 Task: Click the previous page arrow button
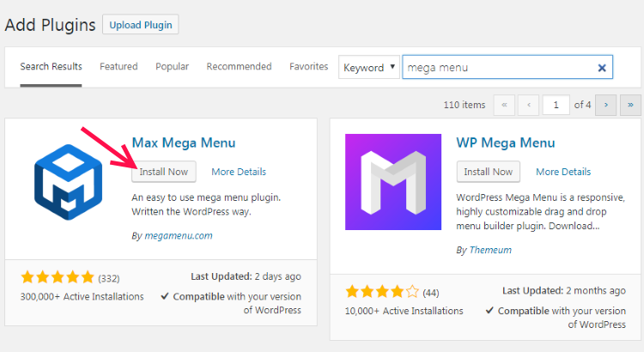click(x=529, y=105)
